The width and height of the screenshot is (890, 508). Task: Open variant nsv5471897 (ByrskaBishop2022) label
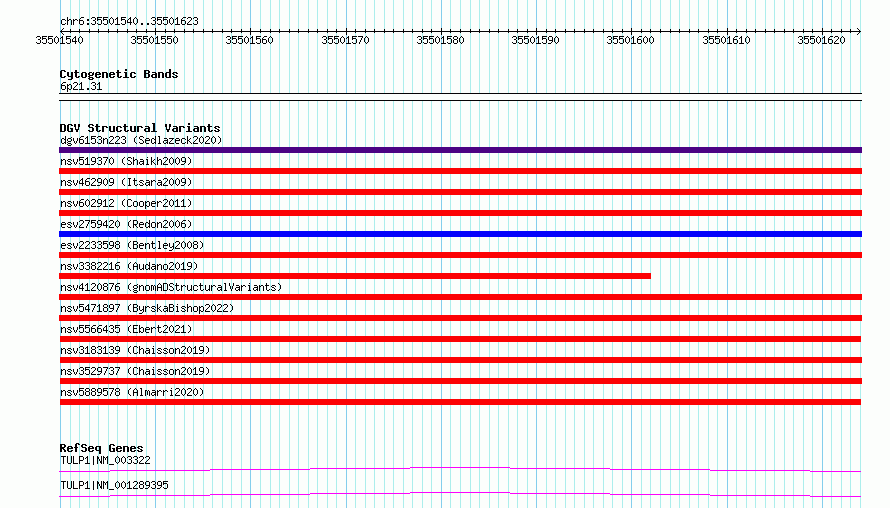point(147,308)
